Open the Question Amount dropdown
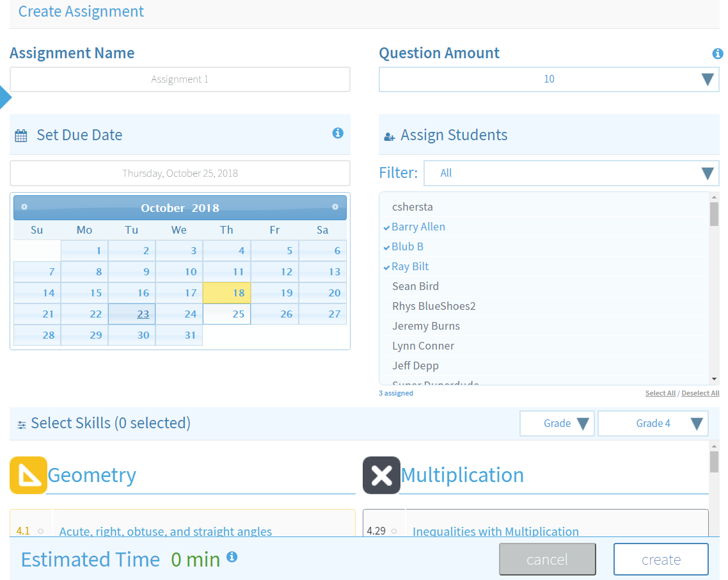This screenshot has height=580, width=728. click(x=549, y=79)
